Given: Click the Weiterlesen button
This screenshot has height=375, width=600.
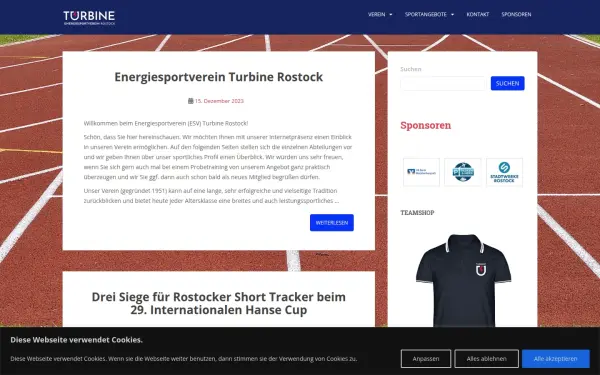Looking at the screenshot, I should tap(332, 223).
